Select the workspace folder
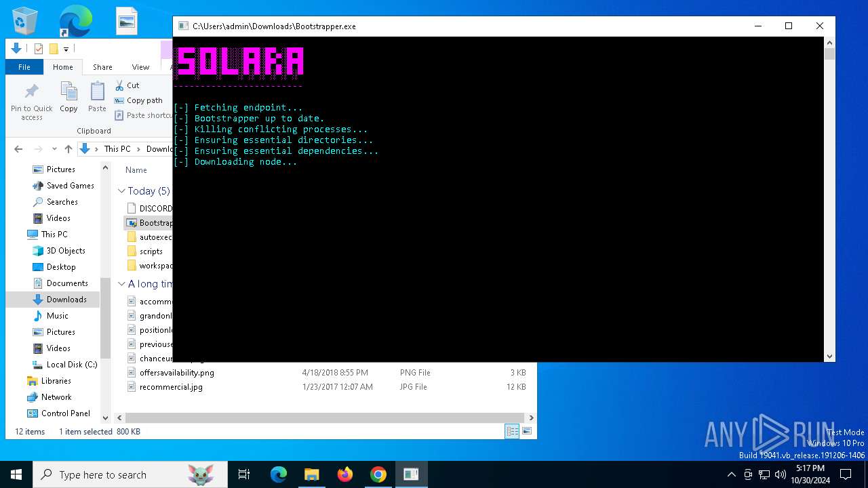The image size is (868, 488). 149,266
